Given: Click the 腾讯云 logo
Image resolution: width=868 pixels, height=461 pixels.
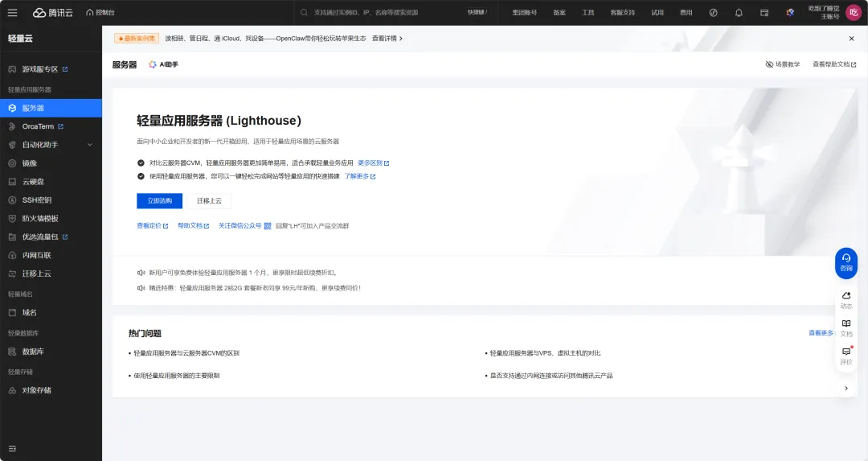Looking at the screenshot, I should pyautogui.click(x=52, y=12).
